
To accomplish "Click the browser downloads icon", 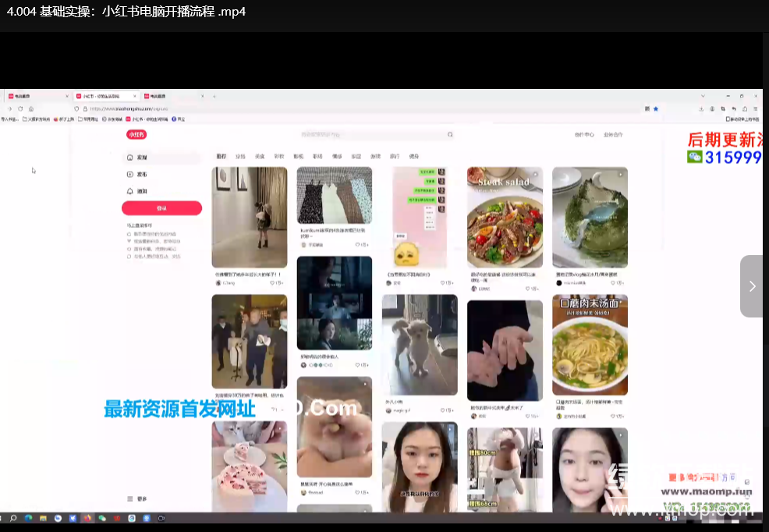I will [702, 108].
